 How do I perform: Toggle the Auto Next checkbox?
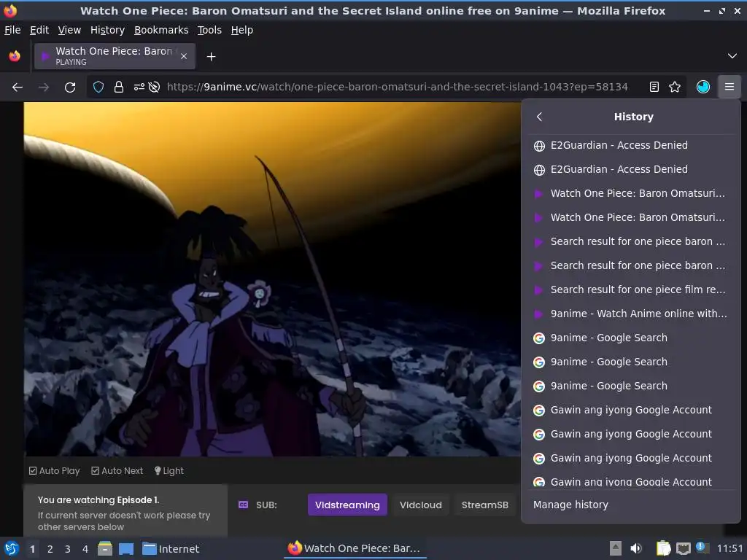(x=117, y=471)
